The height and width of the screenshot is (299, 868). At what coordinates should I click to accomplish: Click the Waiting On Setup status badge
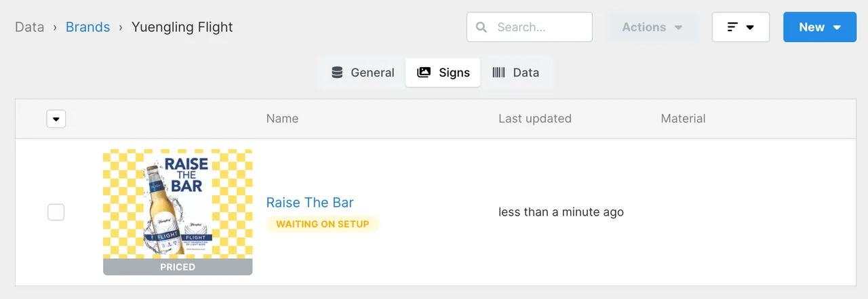[323, 224]
